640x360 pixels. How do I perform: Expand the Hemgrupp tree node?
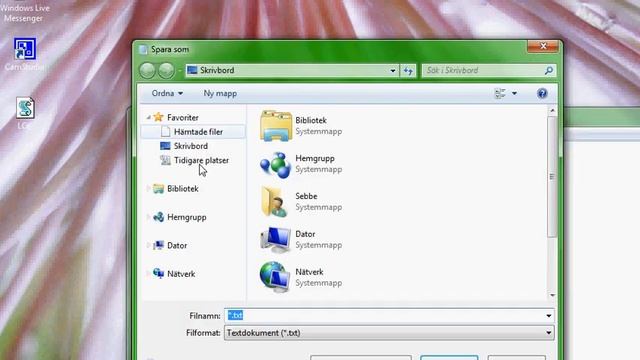pyautogui.click(x=149, y=217)
